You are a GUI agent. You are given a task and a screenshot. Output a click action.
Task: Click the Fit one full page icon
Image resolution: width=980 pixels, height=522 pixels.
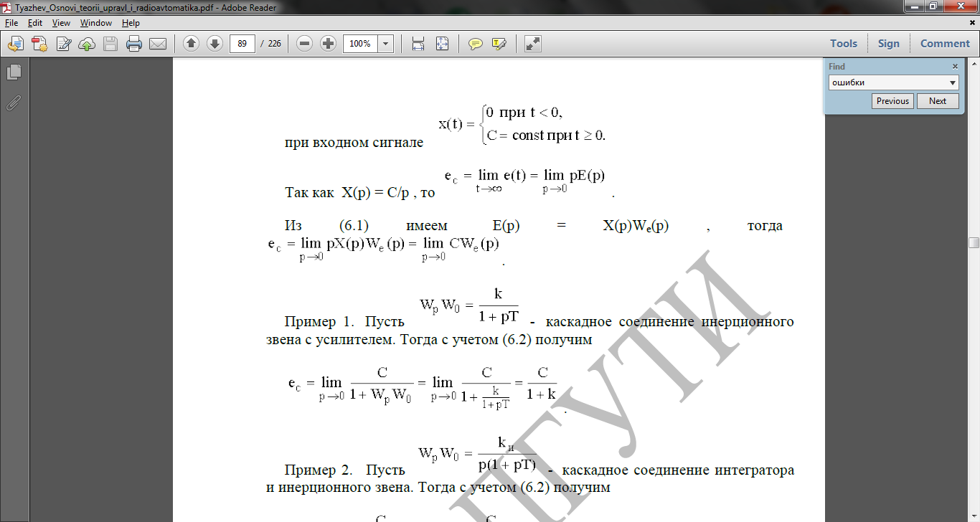442,44
